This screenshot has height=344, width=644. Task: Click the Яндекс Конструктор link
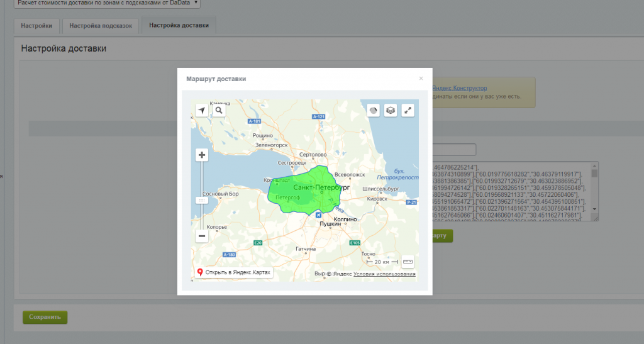coord(460,88)
